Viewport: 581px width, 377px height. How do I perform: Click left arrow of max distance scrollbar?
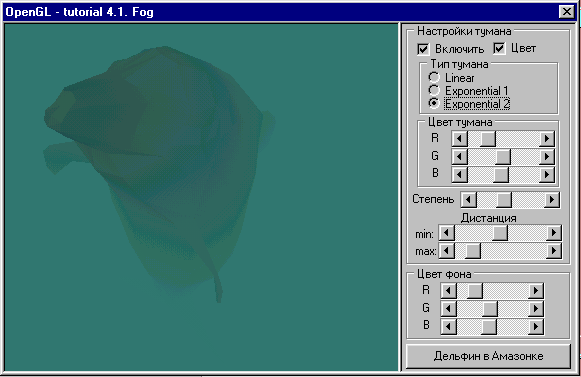(446, 251)
